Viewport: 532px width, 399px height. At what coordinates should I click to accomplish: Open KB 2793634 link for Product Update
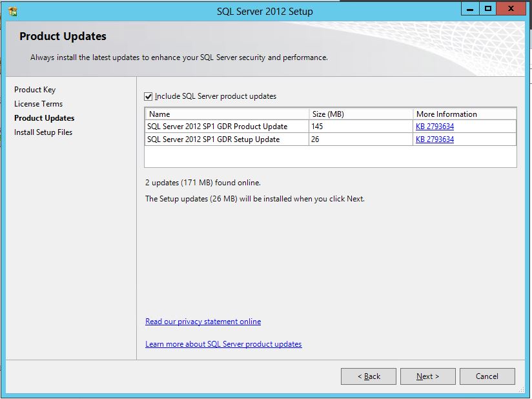point(435,127)
